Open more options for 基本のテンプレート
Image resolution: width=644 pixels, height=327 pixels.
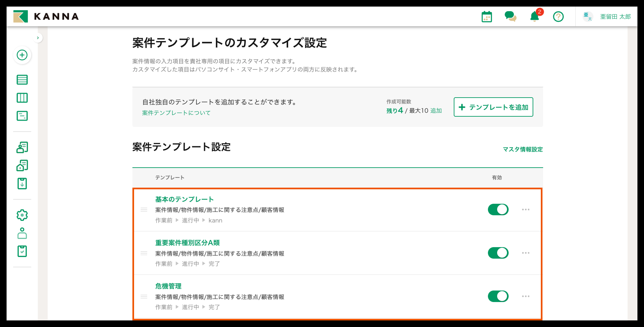pos(526,210)
